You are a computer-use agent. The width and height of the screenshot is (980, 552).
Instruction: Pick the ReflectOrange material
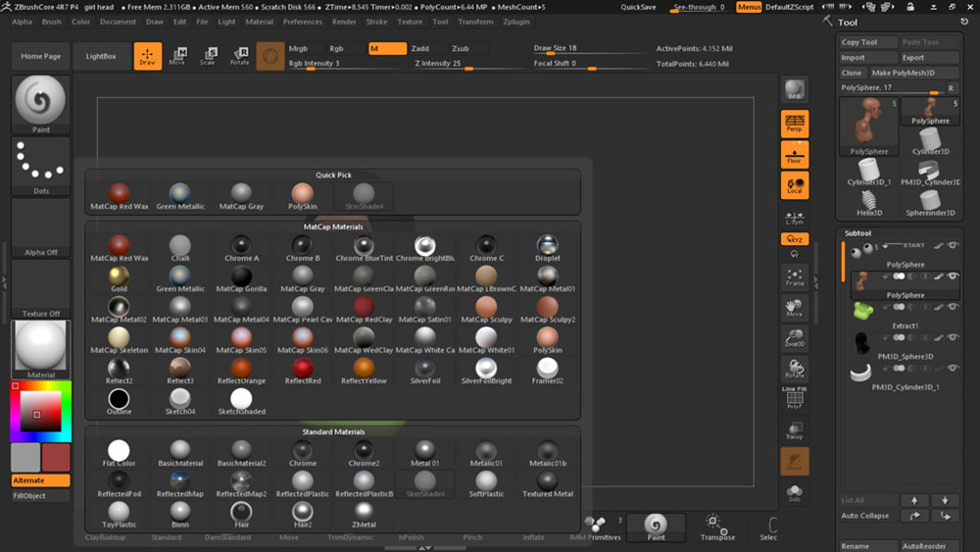coord(241,372)
